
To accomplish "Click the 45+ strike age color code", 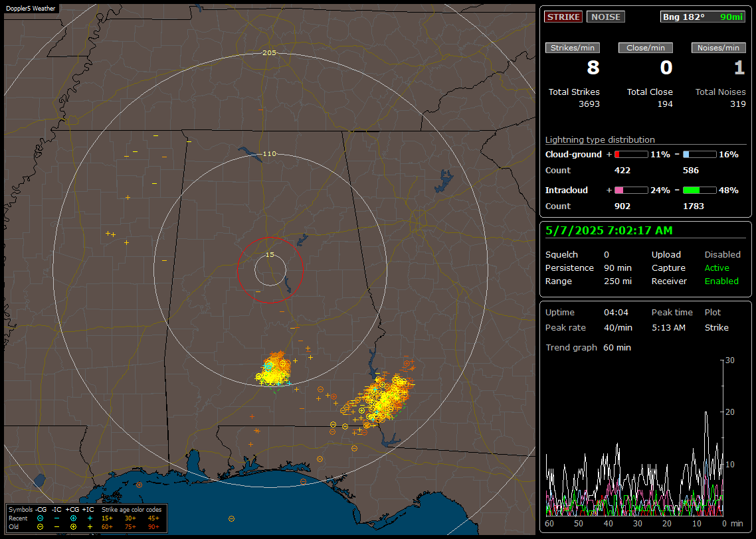I will coord(153,518).
